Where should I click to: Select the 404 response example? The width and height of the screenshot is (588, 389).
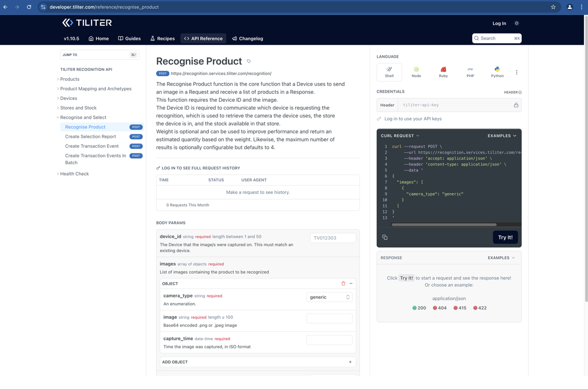point(440,308)
